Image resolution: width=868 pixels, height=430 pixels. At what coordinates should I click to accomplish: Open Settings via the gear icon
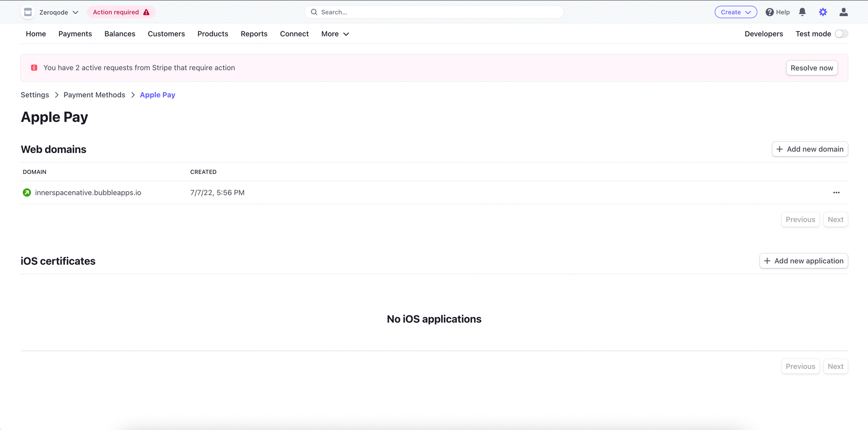[823, 12]
